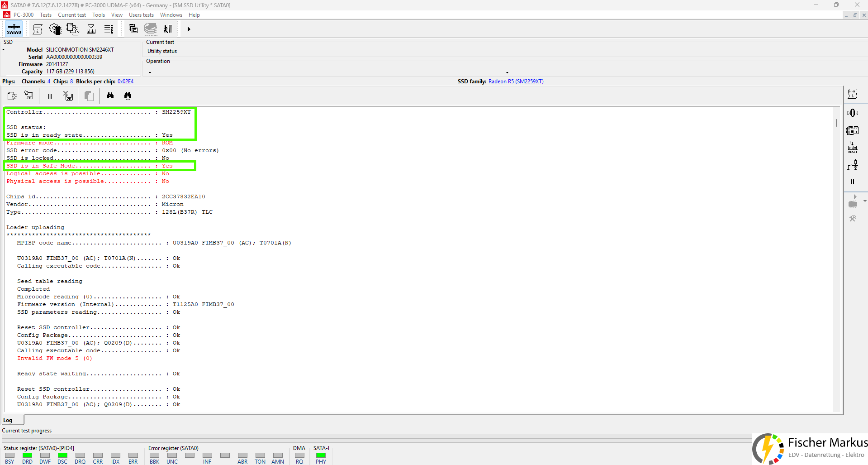
Task: Click the stacked windows icon
Action: click(x=133, y=29)
